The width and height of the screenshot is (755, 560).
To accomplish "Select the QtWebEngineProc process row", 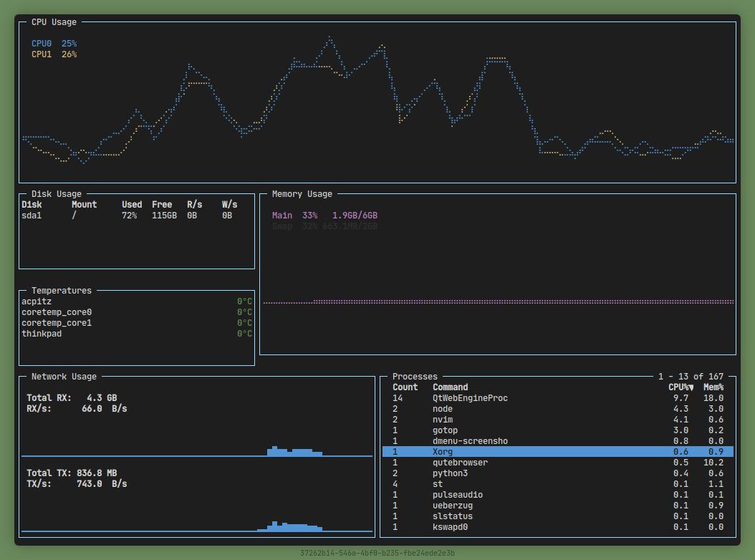I will [470, 398].
